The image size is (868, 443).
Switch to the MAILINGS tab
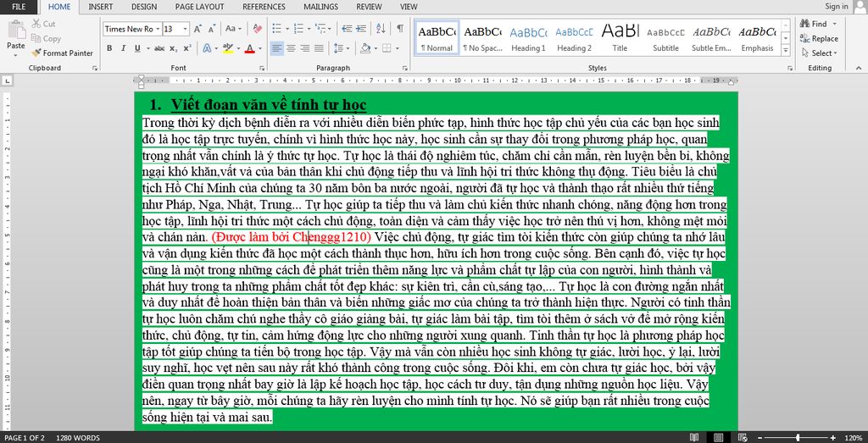[321, 7]
